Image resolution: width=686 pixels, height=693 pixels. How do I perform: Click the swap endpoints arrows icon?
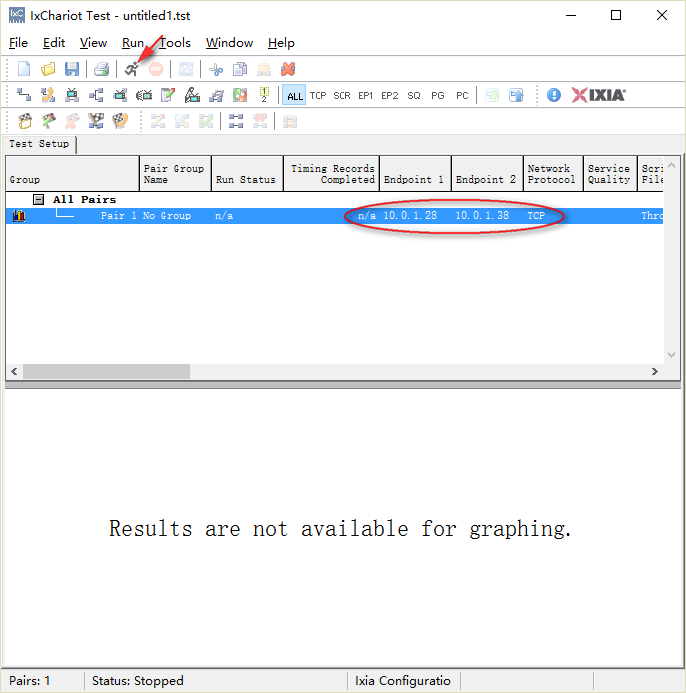point(240,95)
